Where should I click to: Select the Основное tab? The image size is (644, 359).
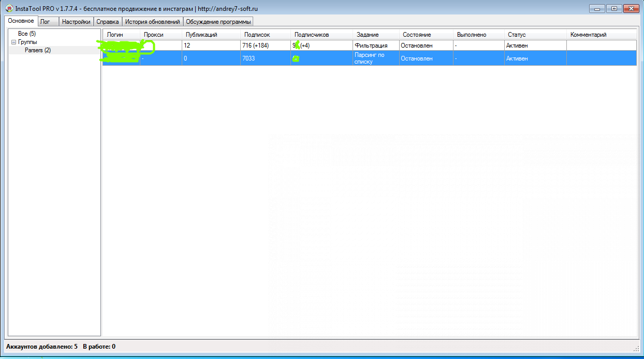coord(21,21)
